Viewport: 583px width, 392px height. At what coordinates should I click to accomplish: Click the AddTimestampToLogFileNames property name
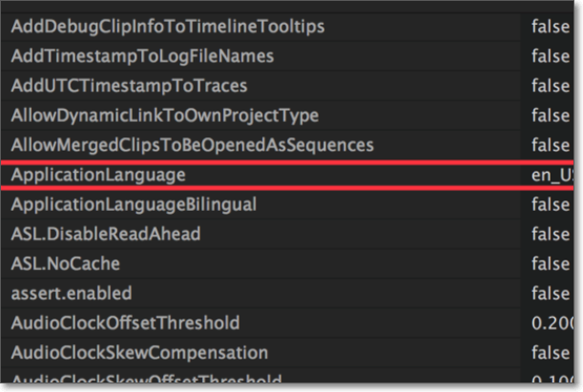click(142, 56)
